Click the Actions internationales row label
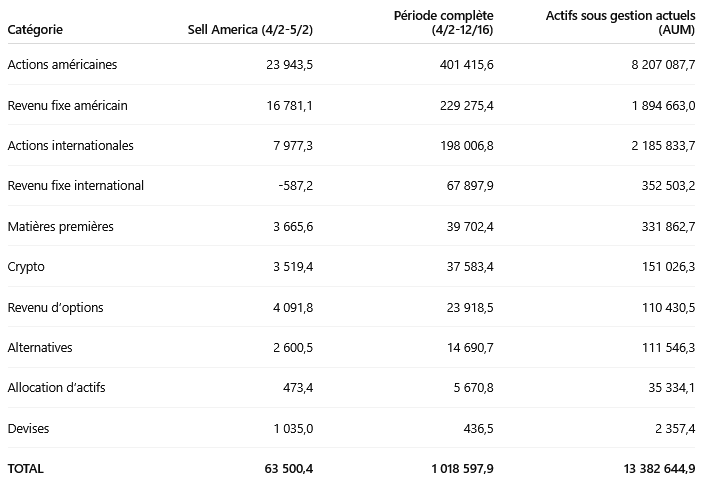Viewport: 711px width, 489px height. [70, 145]
